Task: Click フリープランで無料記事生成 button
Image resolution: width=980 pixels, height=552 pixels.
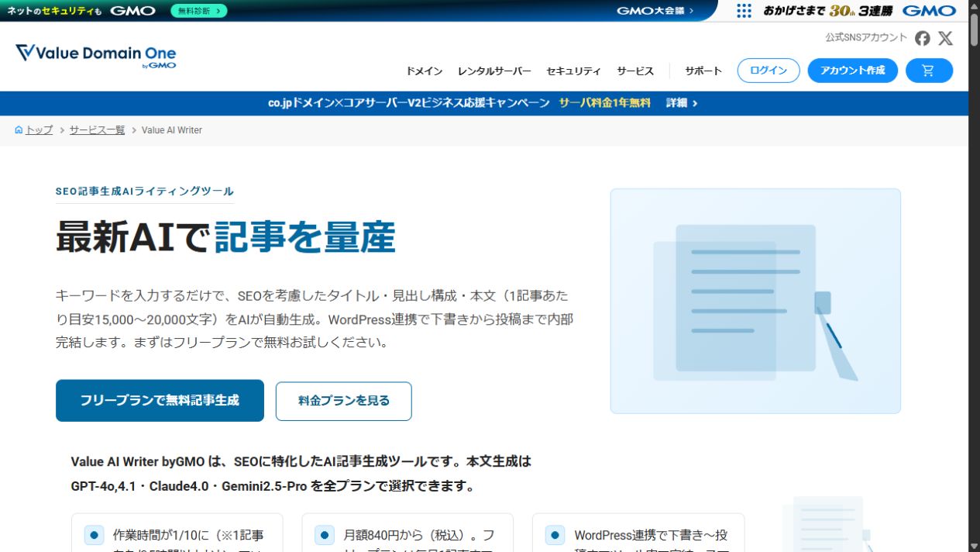Action: tap(160, 401)
